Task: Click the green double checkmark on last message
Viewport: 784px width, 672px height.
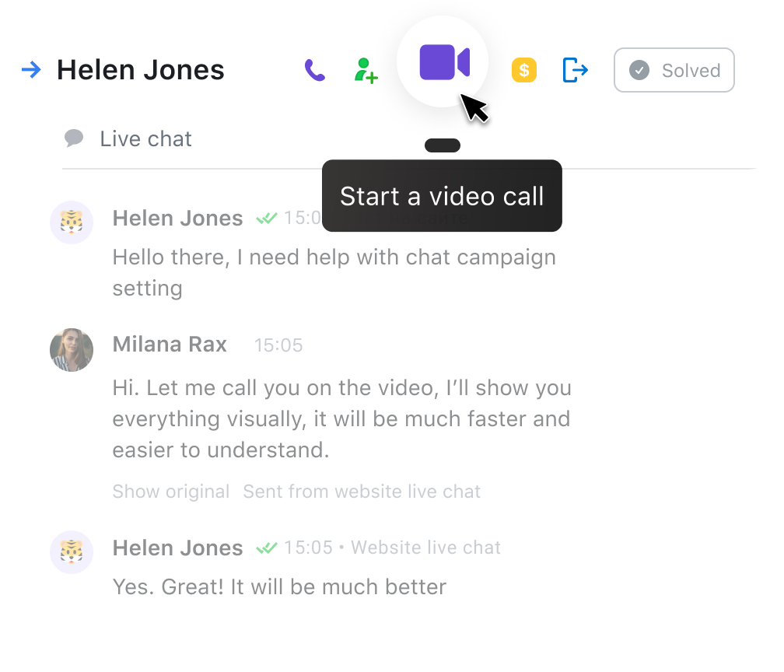Action: [x=267, y=548]
